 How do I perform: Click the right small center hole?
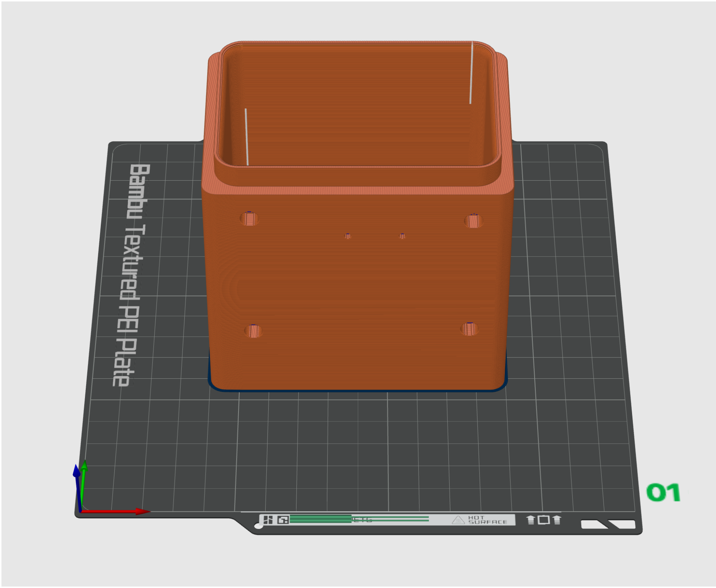point(402,236)
